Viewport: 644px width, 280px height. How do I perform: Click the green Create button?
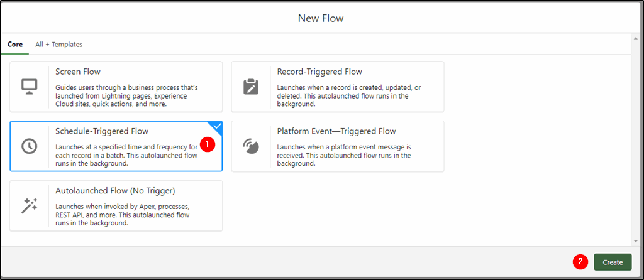[x=613, y=262]
